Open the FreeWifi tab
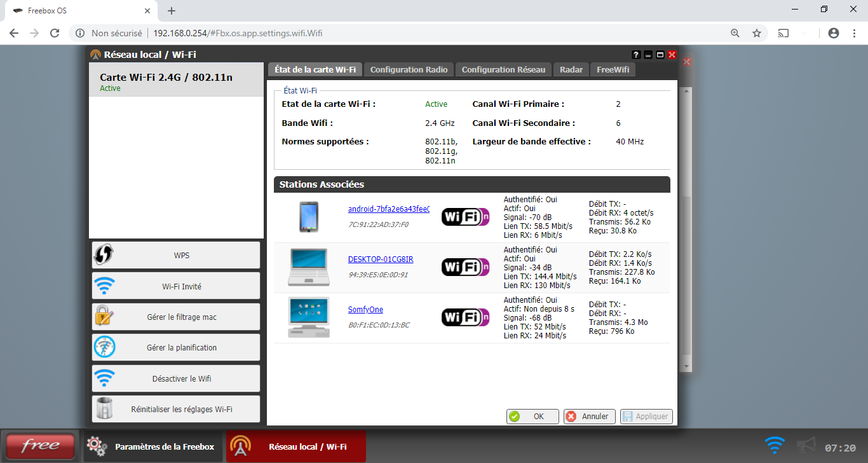Viewport: 868px width, 463px height. [x=613, y=70]
